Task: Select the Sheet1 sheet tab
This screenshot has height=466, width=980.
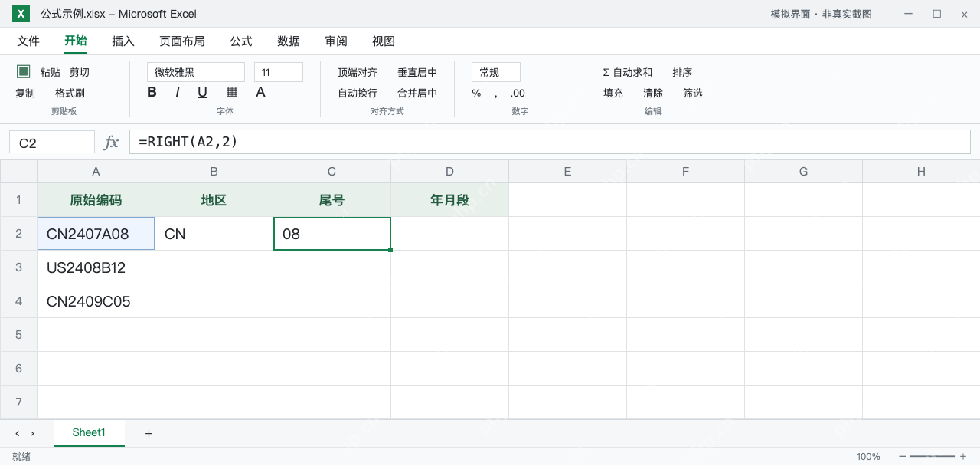Action: click(x=89, y=433)
